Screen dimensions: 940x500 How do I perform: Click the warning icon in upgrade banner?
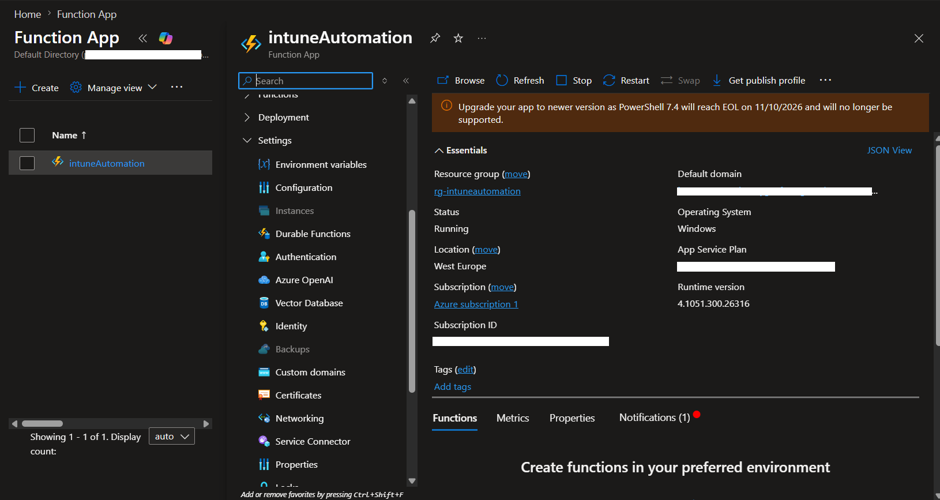446,106
